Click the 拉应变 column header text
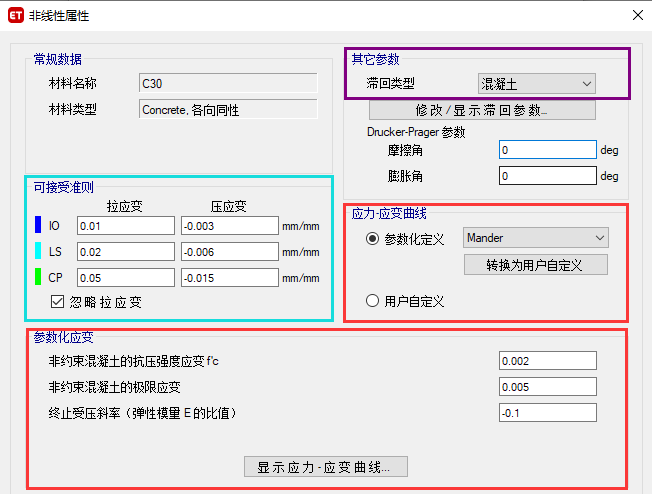652x494 pixels. [124, 206]
